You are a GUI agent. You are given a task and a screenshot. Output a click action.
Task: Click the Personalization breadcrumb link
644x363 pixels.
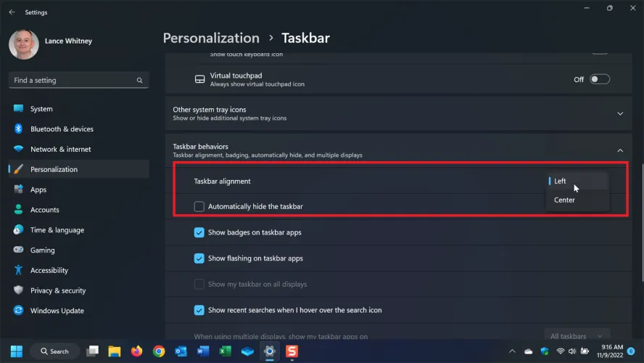click(211, 38)
